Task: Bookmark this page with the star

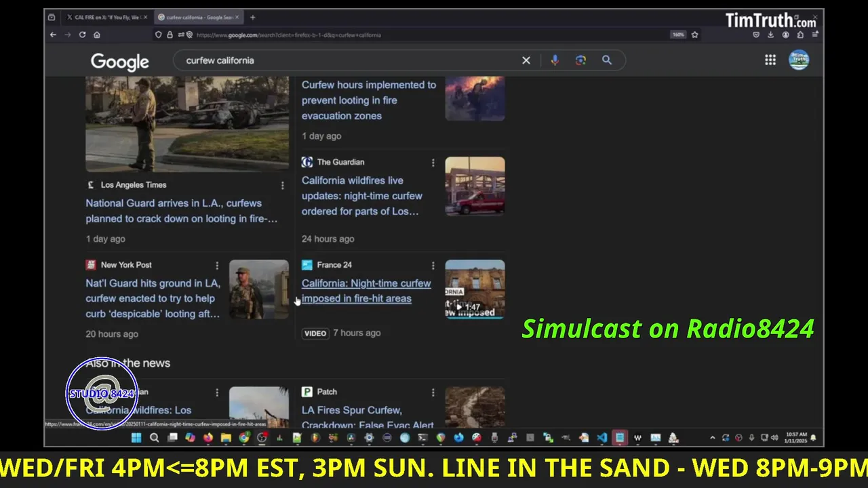Action: click(694, 35)
